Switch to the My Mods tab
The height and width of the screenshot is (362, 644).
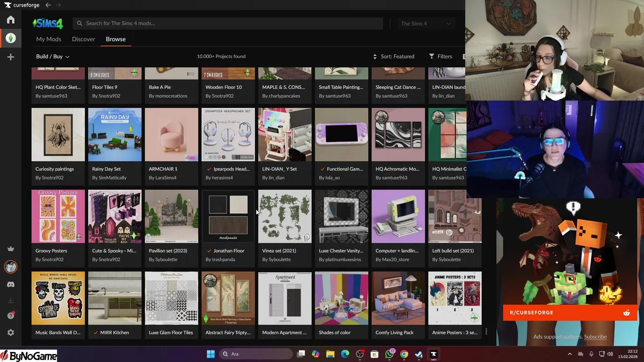click(x=49, y=39)
